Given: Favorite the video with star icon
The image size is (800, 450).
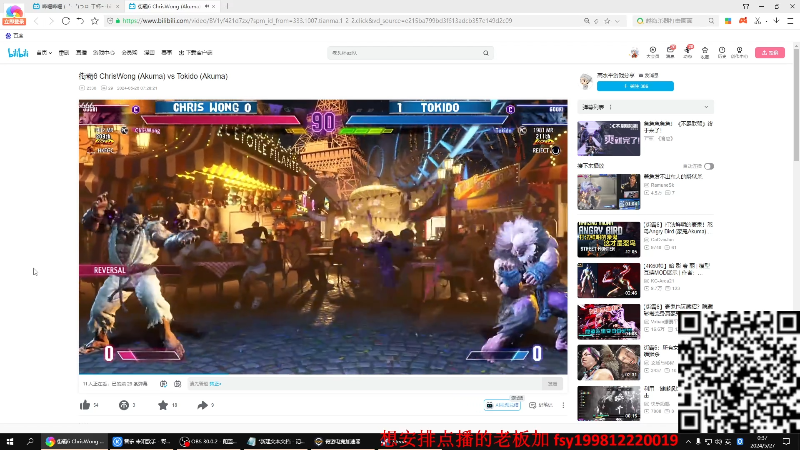Looking at the screenshot, I should point(163,405).
